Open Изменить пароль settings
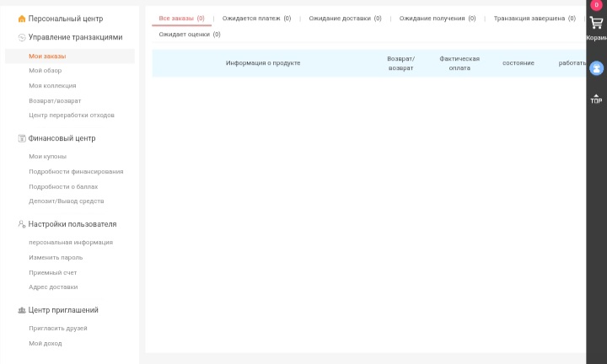Screen dimensions: 607x364 pos(56,258)
